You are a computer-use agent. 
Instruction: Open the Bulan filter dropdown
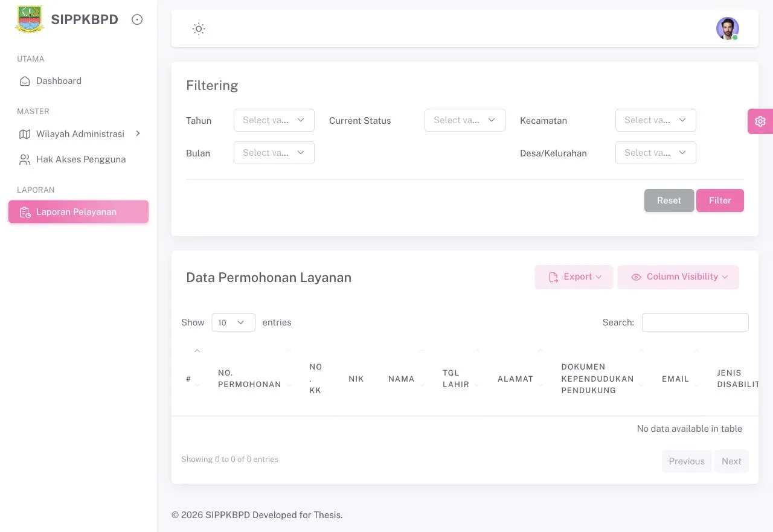coord(274,153)
